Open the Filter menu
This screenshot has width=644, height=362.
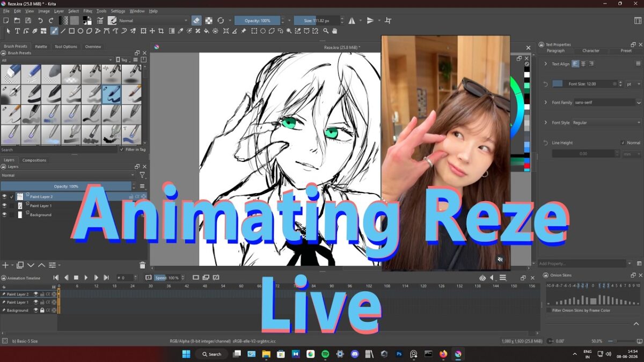tap(87, 11)
